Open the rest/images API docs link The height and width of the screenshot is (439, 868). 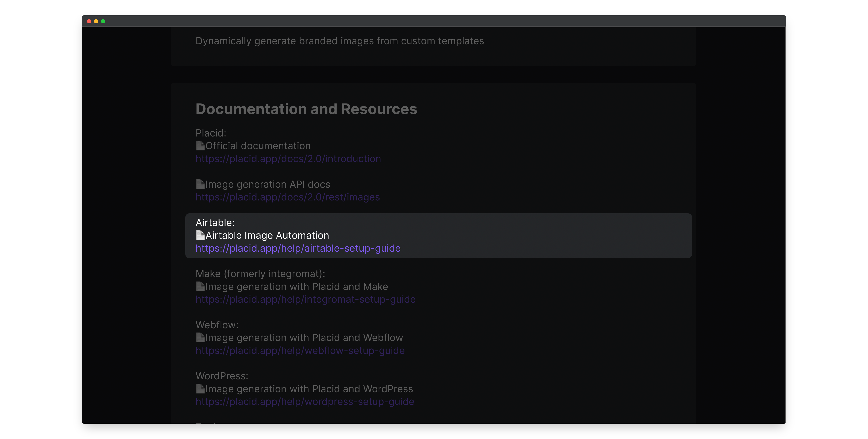287,197
